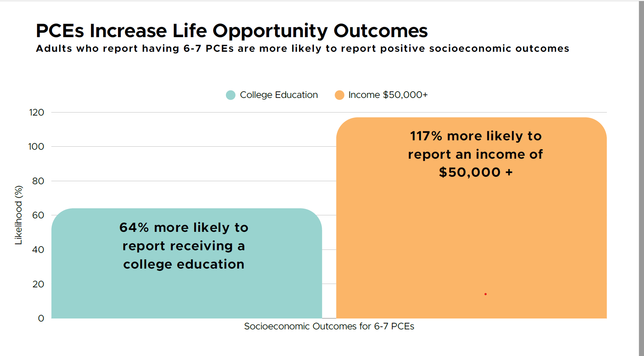Click the 0 y-axis tick label
644x356 pixels.
tap(41, 318)
